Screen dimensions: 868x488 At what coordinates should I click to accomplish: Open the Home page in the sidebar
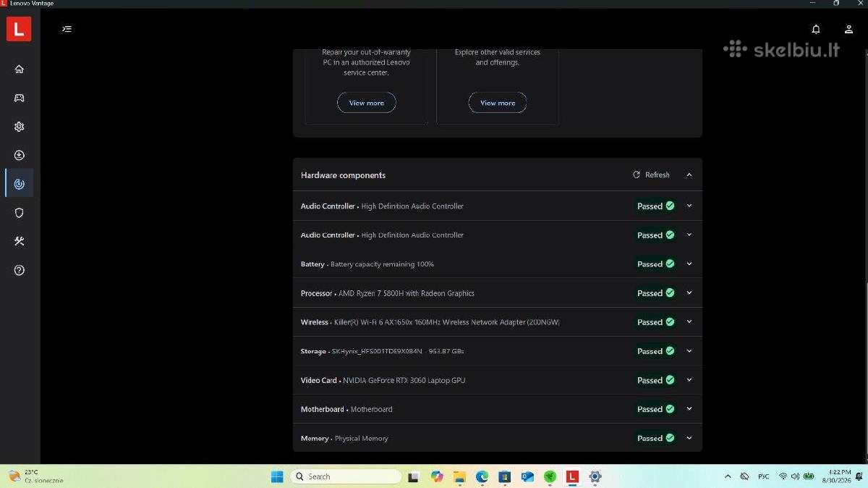20,69
